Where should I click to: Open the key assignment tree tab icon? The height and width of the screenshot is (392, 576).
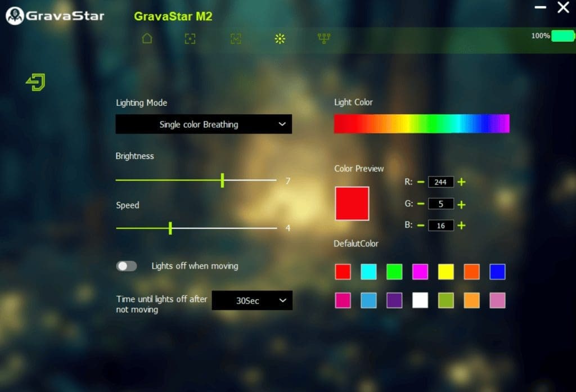pyautogui.click(x=324, y=38)
